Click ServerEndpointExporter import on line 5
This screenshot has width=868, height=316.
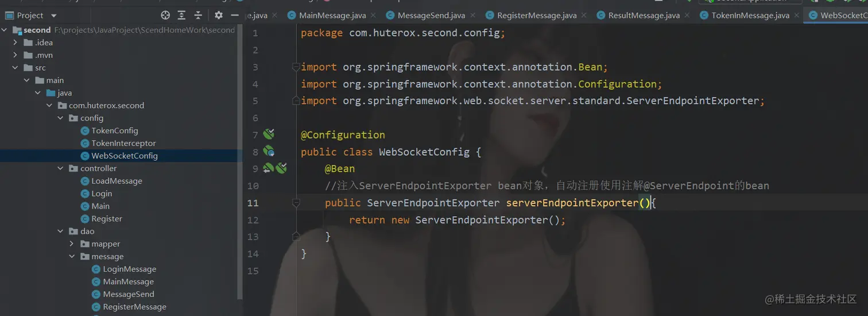[693, 101]
